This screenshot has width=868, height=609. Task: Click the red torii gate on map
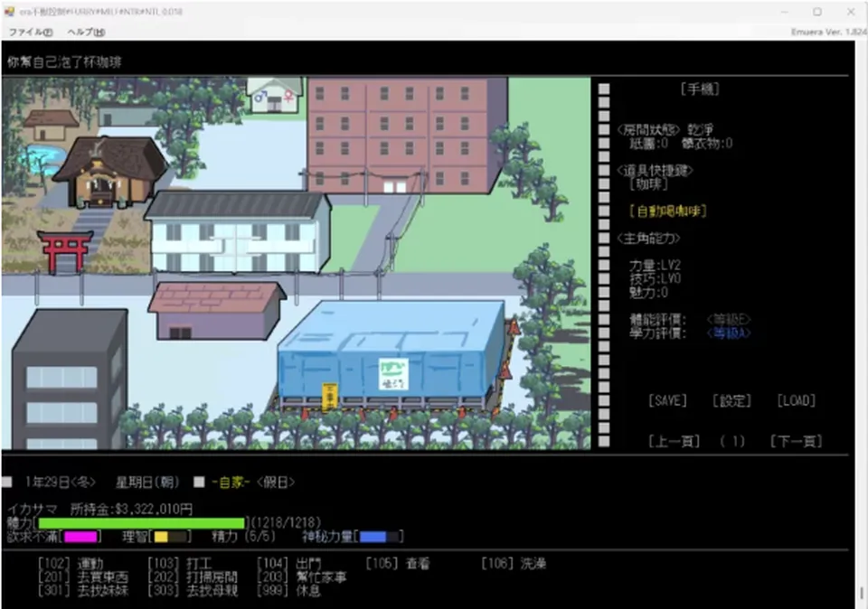[65, 252]
